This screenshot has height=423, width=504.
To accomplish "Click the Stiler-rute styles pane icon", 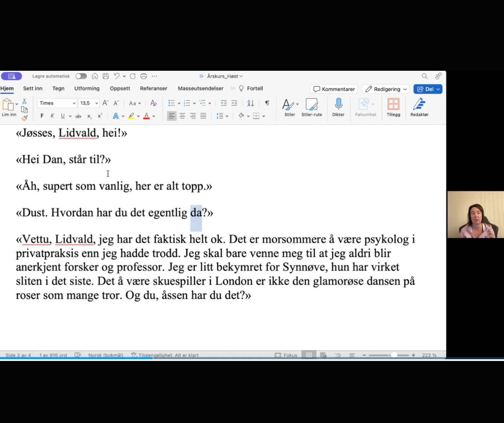I will (312, 104).
